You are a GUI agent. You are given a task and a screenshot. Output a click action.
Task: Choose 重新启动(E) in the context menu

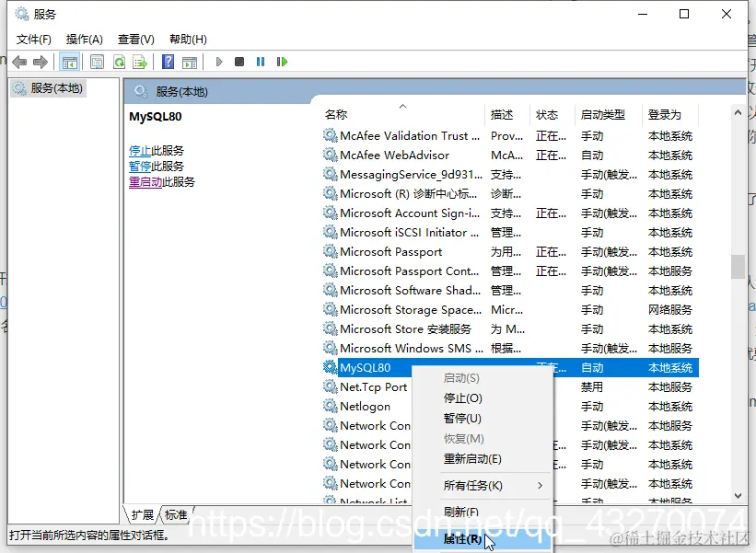483,458
